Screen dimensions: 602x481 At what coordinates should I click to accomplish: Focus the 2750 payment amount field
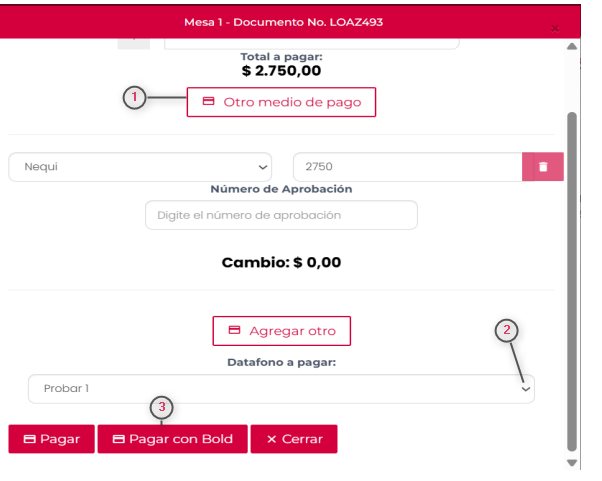pos(406,167)
